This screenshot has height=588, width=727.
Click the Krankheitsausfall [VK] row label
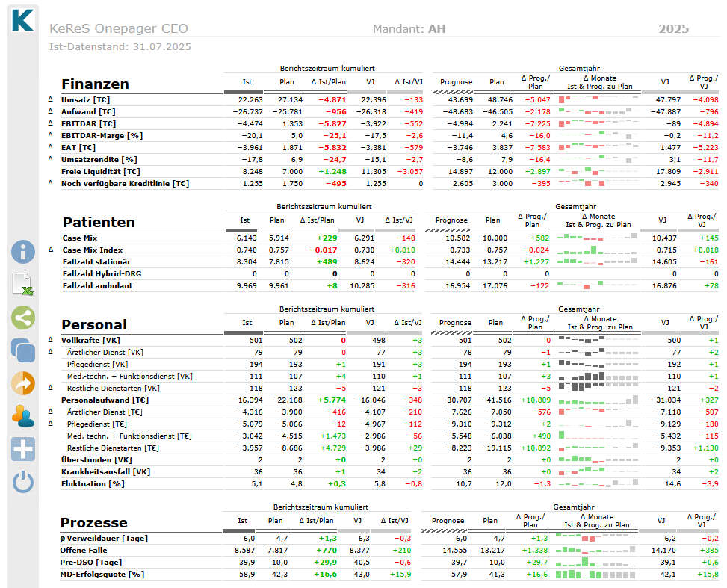click(x=105, y=472)
